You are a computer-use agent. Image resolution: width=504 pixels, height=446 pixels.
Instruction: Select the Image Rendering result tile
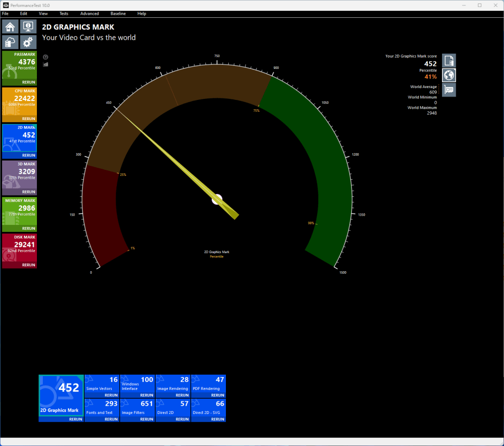point(173,383)
